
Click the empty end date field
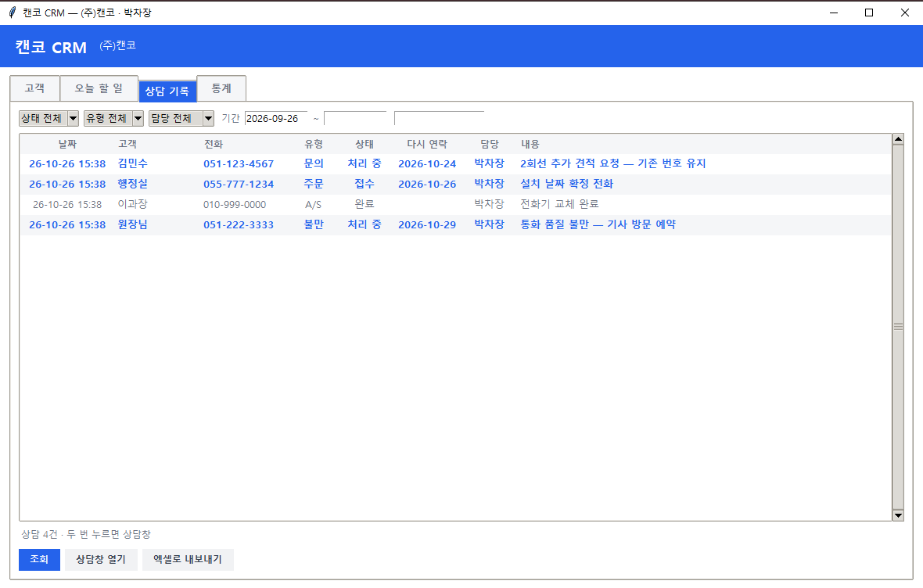[355, 118]
